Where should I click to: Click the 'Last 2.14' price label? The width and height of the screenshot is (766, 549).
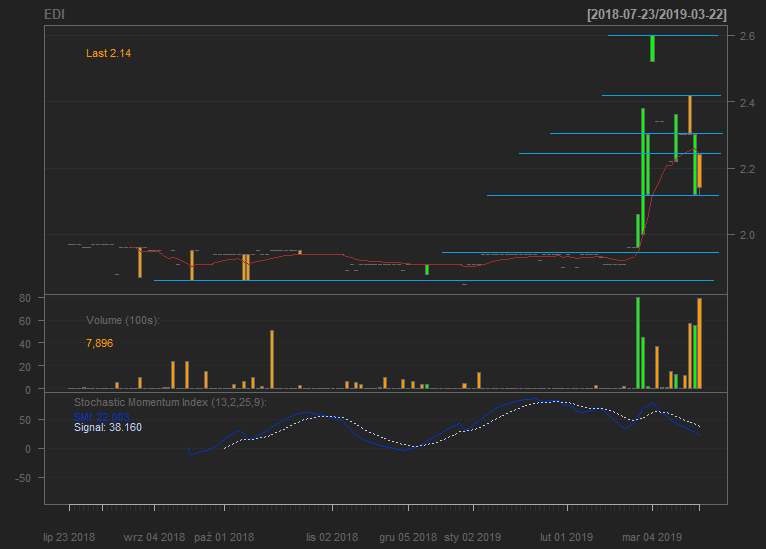(108, 53)
